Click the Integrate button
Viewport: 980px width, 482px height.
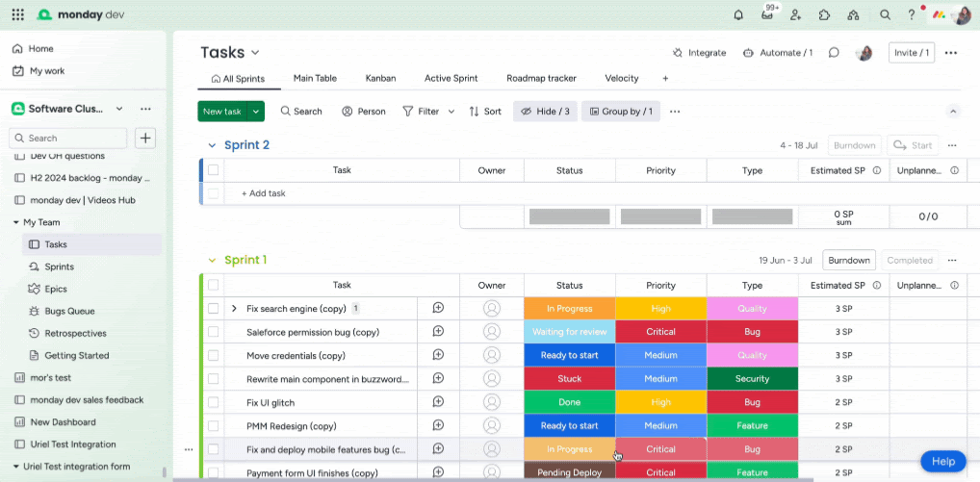699,53
